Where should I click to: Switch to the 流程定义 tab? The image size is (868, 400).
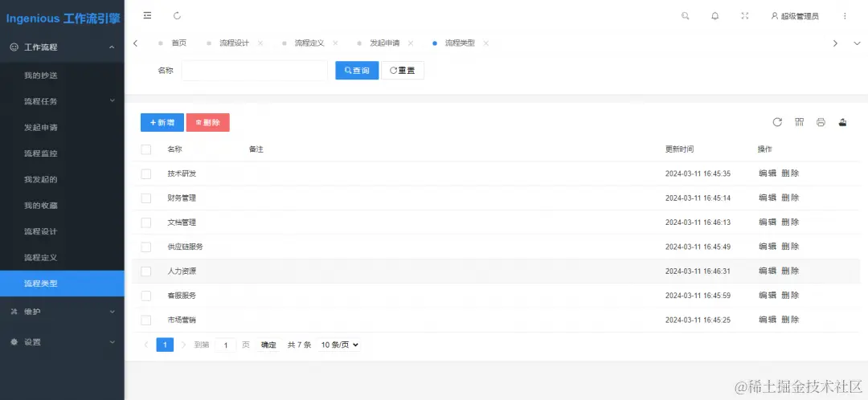(309, 43)
